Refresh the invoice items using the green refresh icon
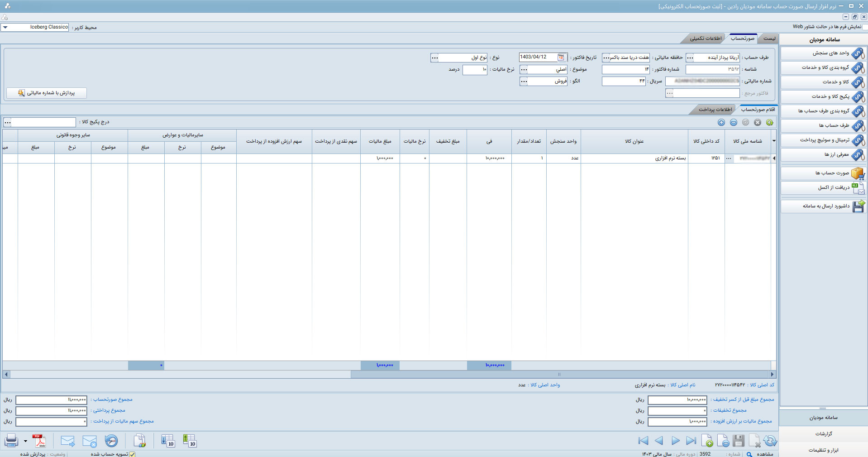The width and height of the screenshot is (868, 457). tap(770, 122)
